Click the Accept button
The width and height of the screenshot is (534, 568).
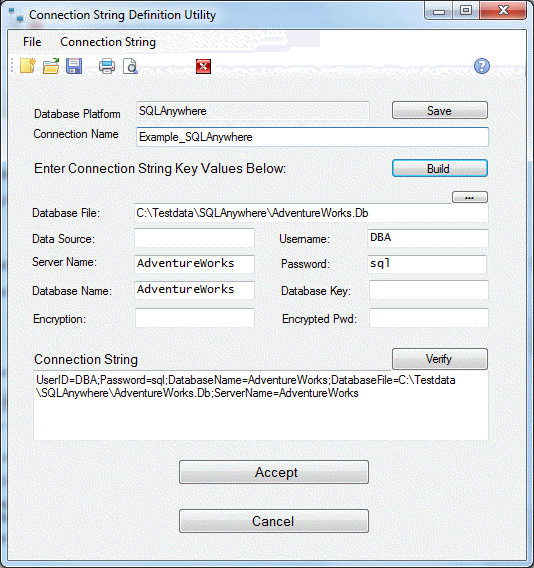click(274, 472)
